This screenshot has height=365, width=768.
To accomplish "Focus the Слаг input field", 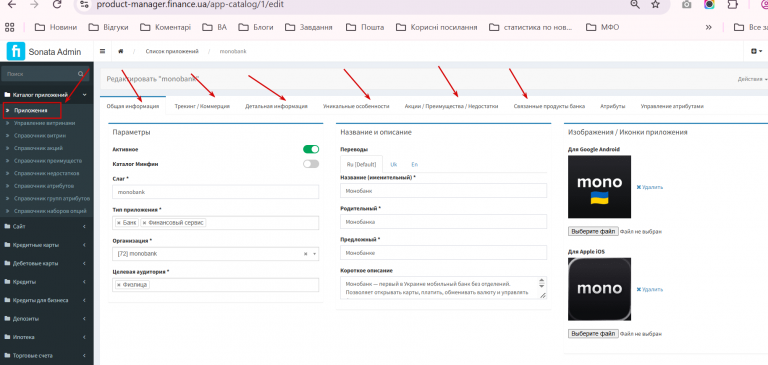I will pyautogui.click(x=215, y=192).
